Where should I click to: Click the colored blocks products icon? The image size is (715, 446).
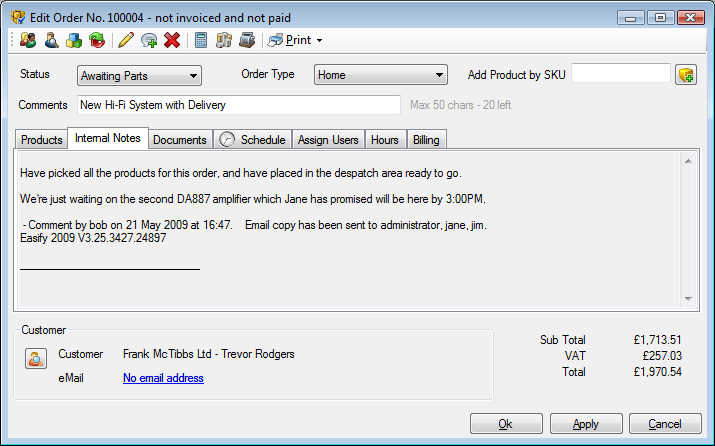(x=73, y=40)
